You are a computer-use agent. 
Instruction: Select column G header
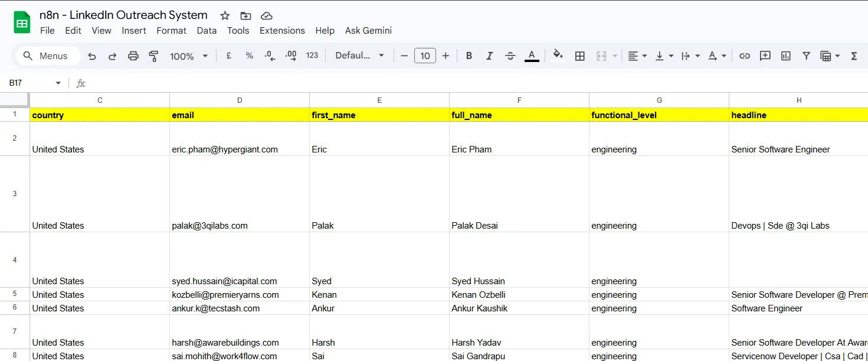pos(659,100)
